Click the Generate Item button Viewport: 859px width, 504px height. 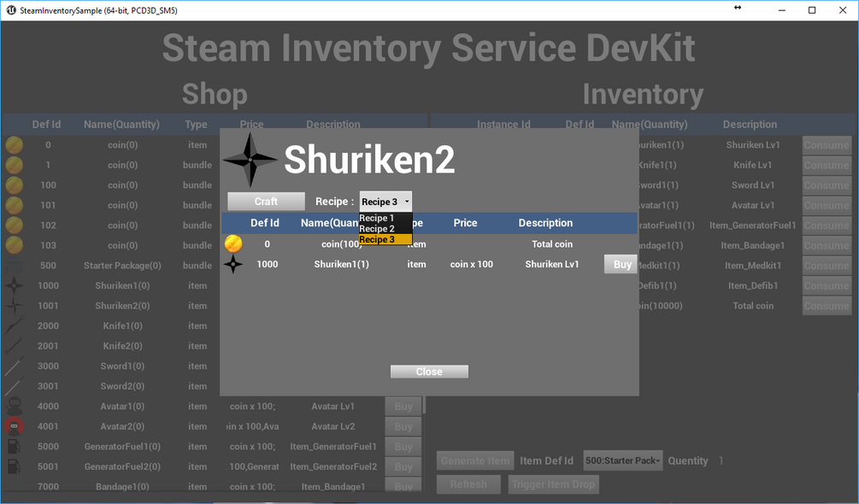tap(475, 460)
